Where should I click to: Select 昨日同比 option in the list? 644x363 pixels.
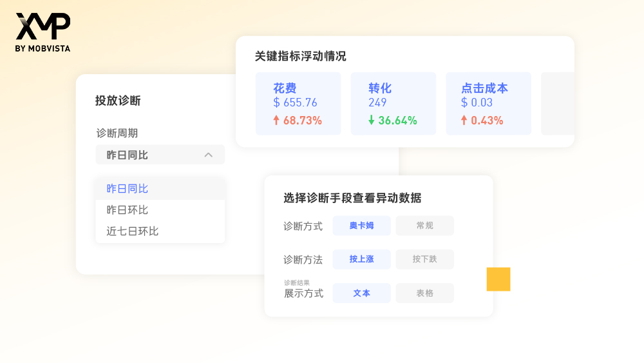tap(160, 189)
